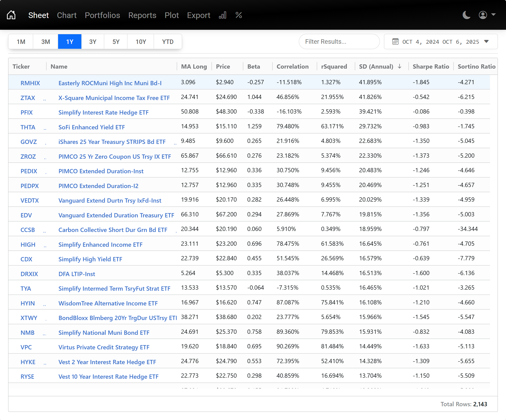Image resolution: width=506 pixels, height=420 pixels.
Task: Open the Chart tab
Action: pyautogui.click(x=67, y=15)
